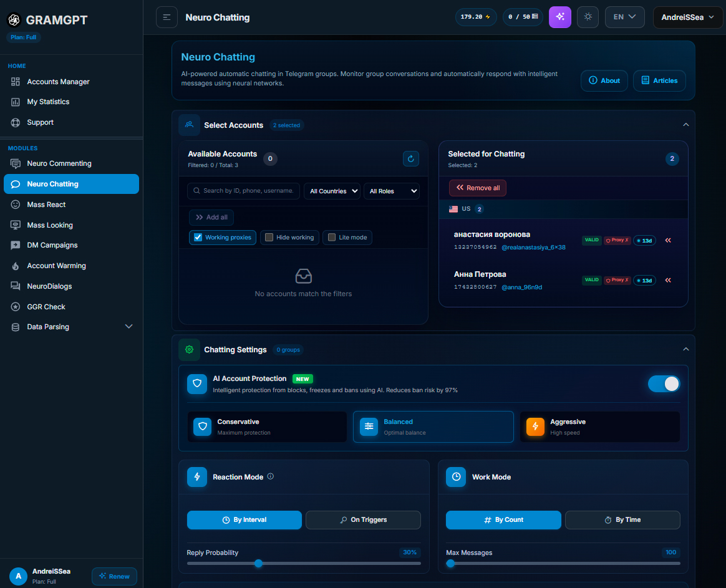726x588 pixels.
Task: Refresh the Available Accounts list
Action: [410, 159]
